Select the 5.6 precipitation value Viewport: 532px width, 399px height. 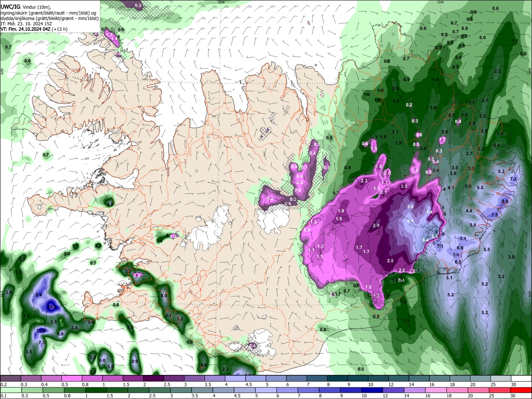(473, 225)
